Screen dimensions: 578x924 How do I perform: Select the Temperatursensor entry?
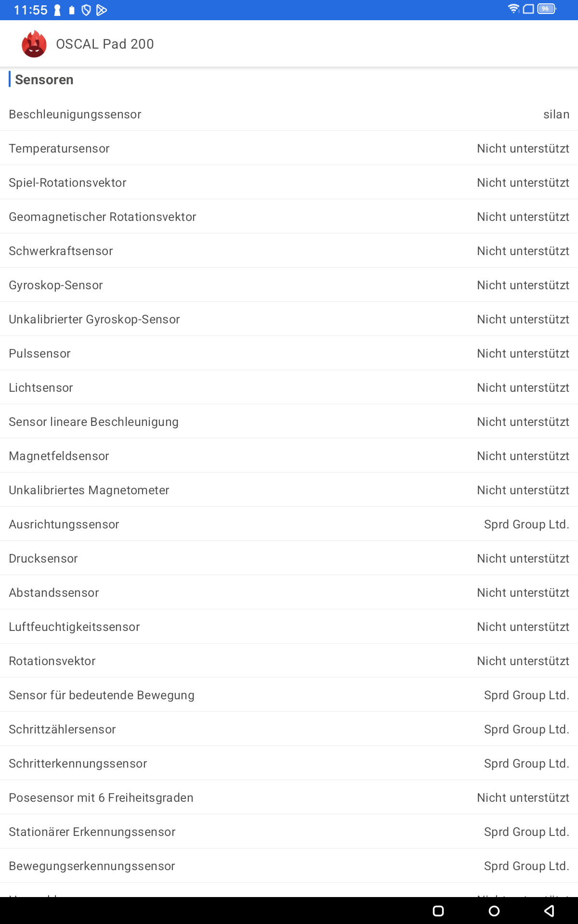click(x=289, y=148)
